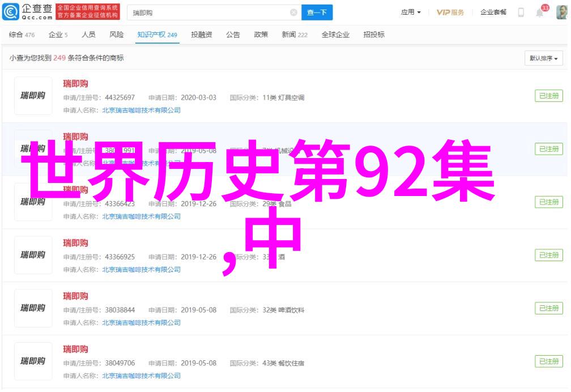Open applicant link in the 43类 餐饮住宿 row
Screen dimensions: 571x392
141,376
